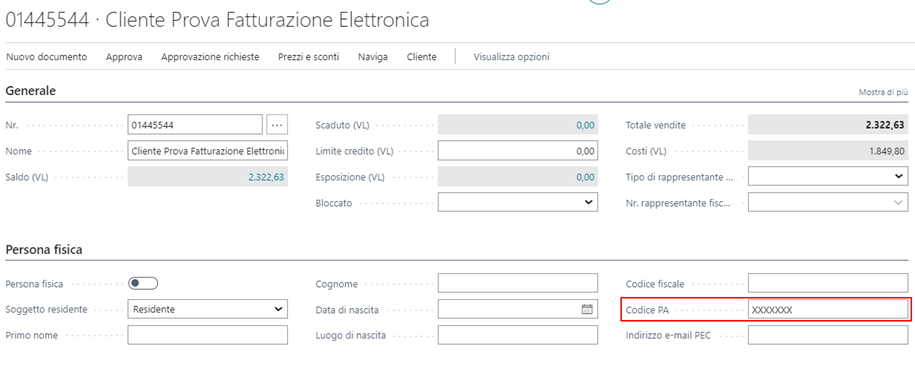
Task: Open the Scaduto (VL) value link
Action: pyautogui.click(x=585, y=125)
